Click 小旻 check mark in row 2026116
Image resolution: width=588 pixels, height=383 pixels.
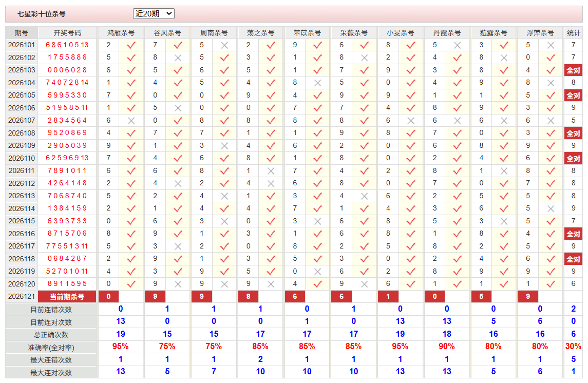pos(411,234)
